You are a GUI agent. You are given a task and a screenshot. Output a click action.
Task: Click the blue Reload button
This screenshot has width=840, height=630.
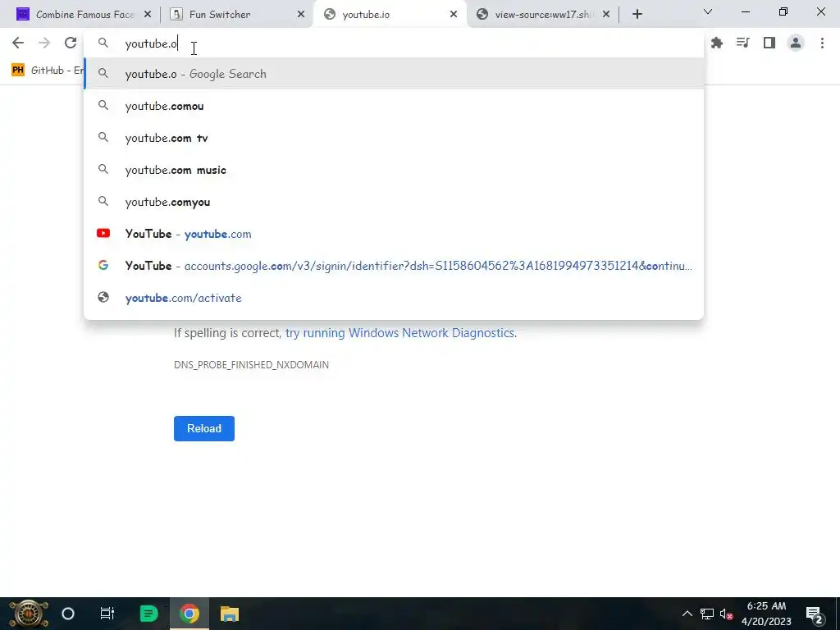pyautogui.click(x=204, y=428)
